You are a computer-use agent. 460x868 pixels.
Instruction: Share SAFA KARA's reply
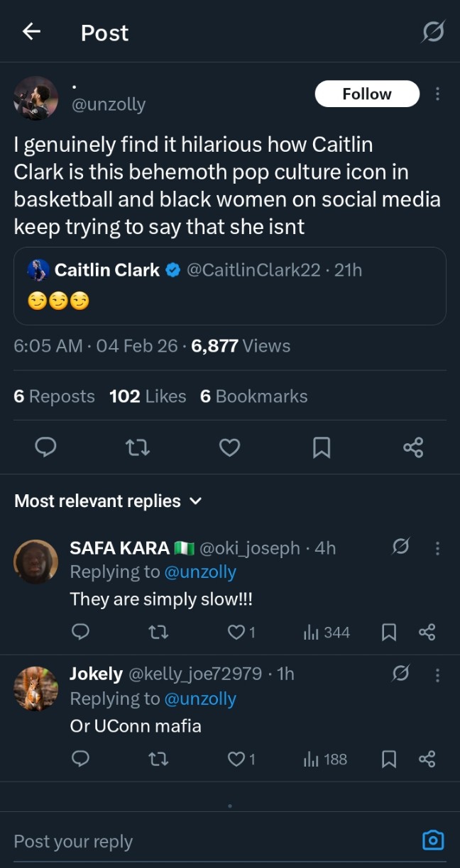[427, 632]
